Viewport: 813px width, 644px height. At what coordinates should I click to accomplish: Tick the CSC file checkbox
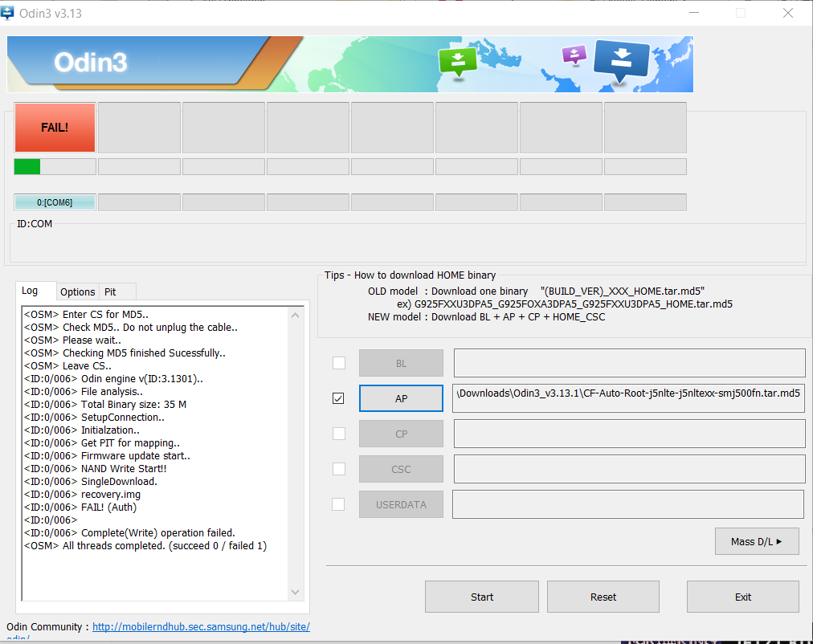pos(338,469)
